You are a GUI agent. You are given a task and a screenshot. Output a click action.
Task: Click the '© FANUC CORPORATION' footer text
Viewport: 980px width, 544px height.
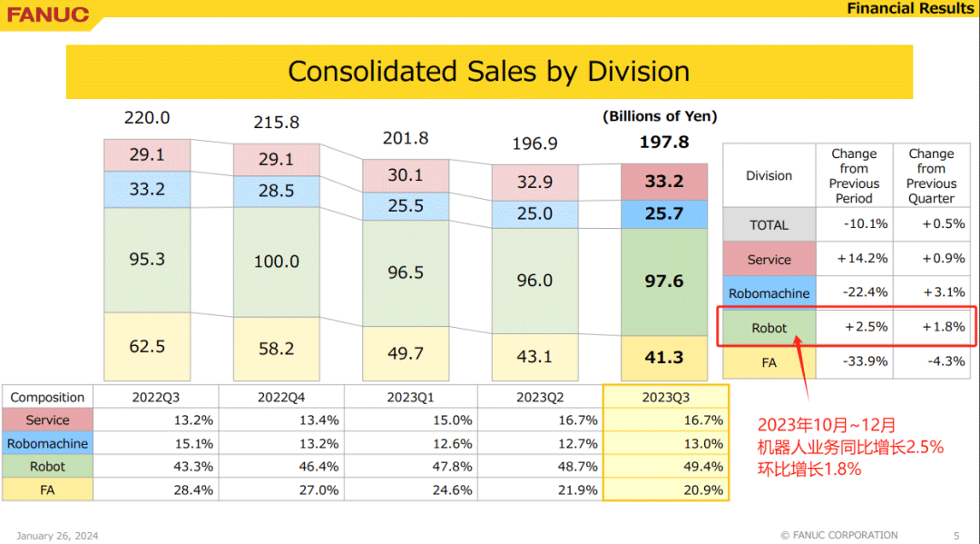[838, 535]
